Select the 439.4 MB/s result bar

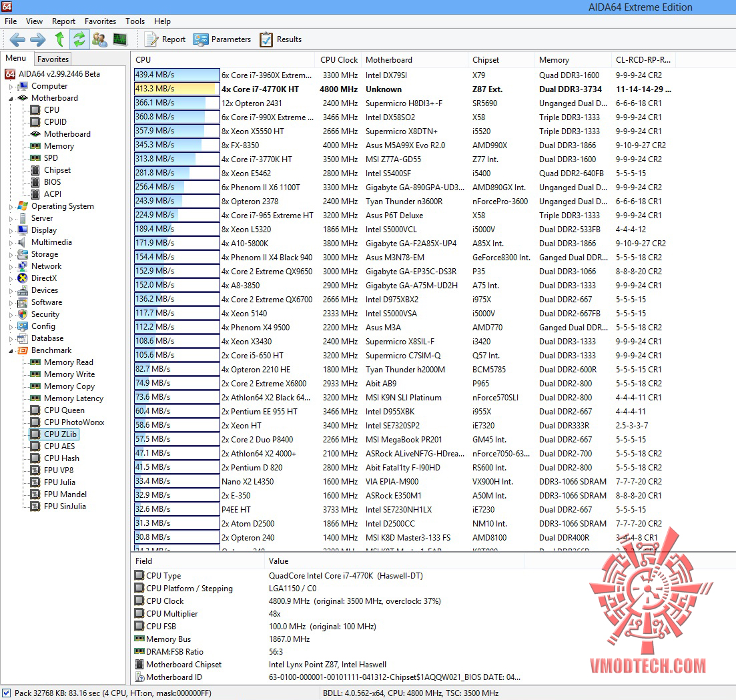(177, 75)
